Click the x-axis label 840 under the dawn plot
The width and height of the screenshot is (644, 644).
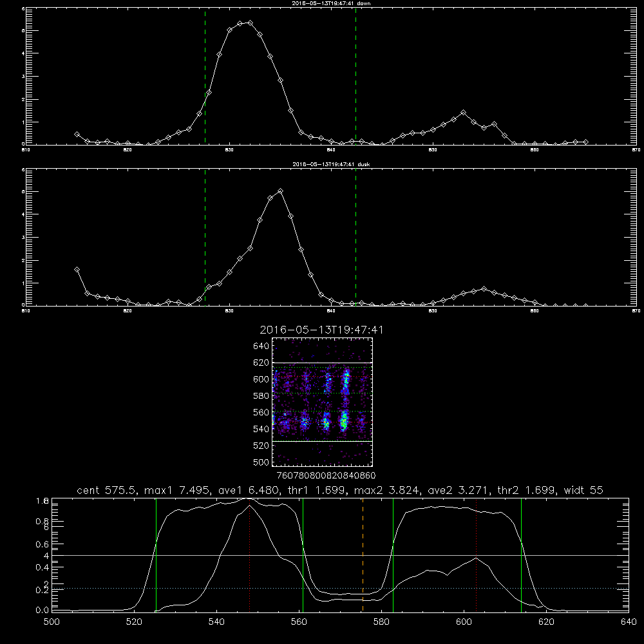331,150
